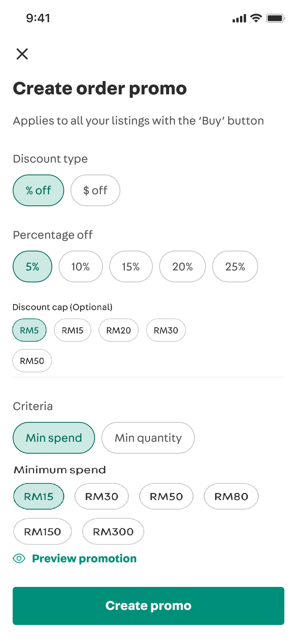The height and width of the screenshot is (644, 297).
Task: Switch discount type to $ off
Action: (x=95, y=190)
